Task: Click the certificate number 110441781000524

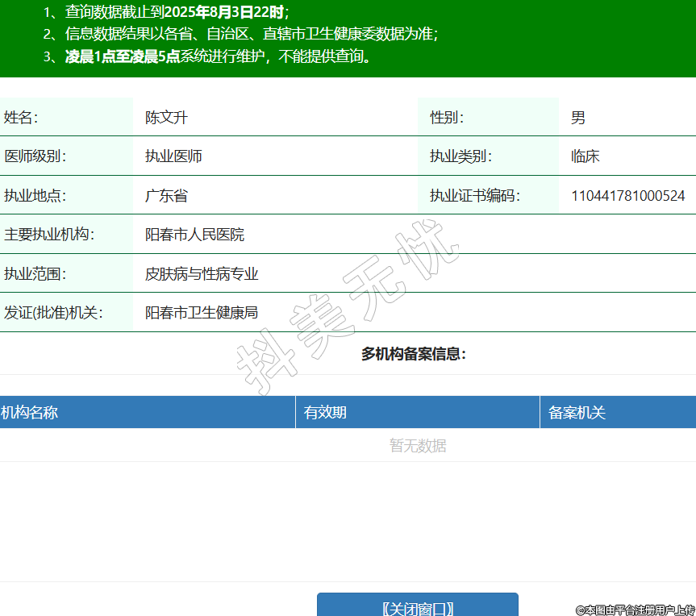Action: click(627, 196)
